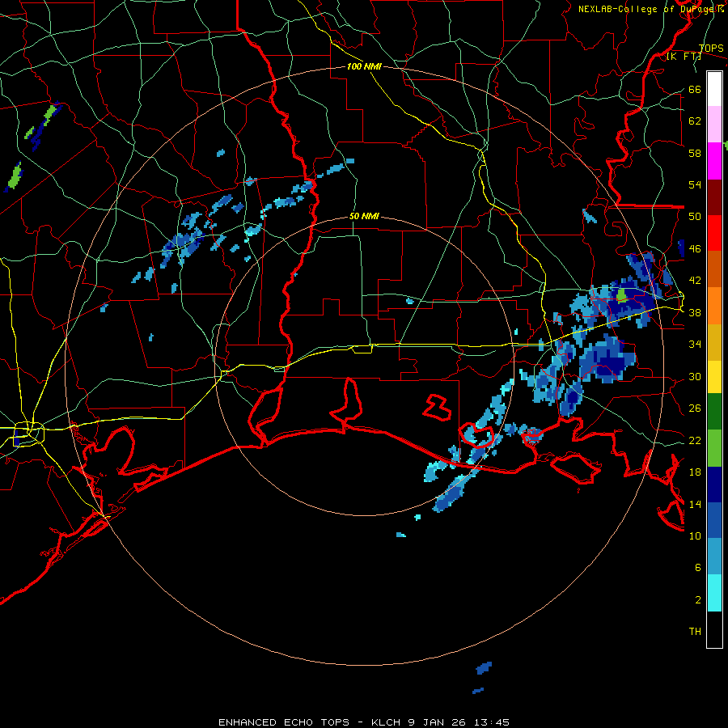Click the '58' legend value
The height and width of the screenshot is (728, 728).
coord(695,153)
